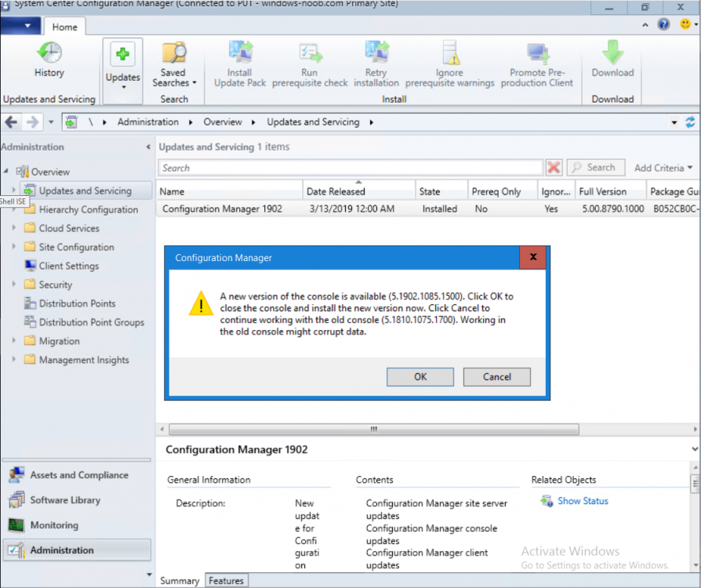Select Updates and Servicing tree node
This screenshot has height=588, width=701.
pos(85,191)
